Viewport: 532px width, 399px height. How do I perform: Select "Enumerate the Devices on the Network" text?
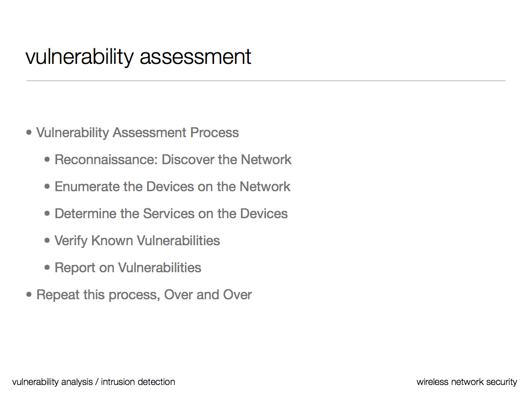(x=172, y=187)
